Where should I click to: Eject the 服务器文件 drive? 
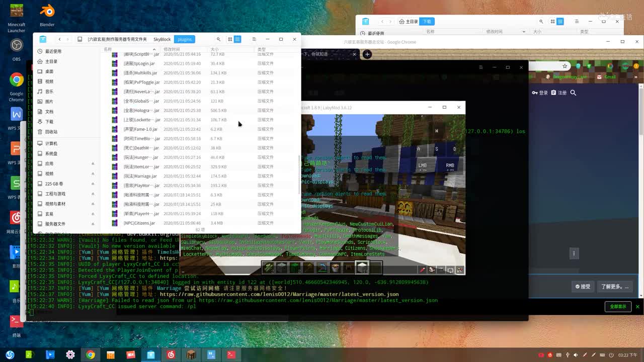[93, 224]
